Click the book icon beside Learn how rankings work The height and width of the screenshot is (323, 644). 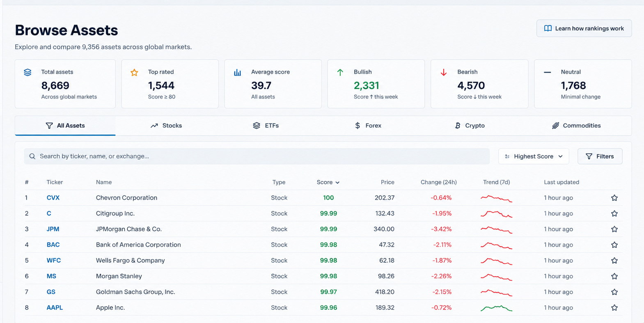click(548, 28)
